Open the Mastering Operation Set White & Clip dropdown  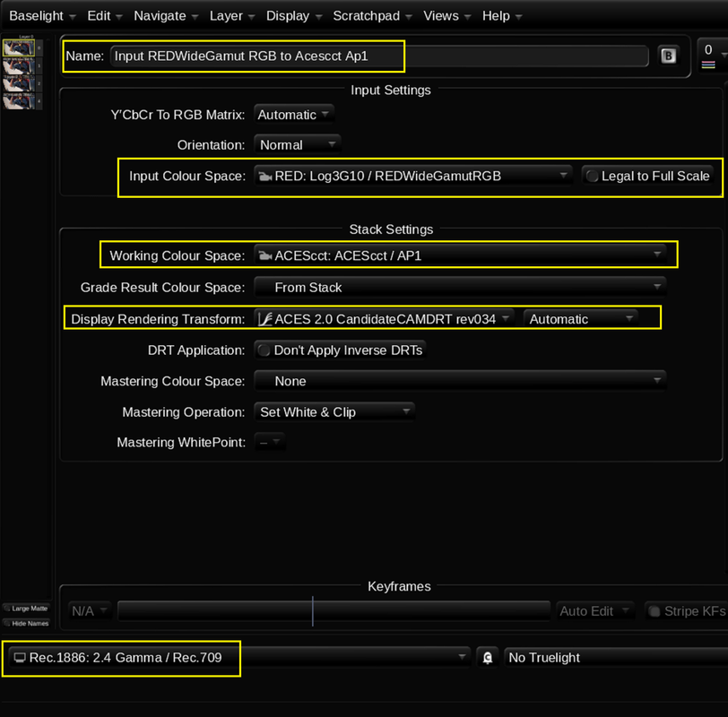334,412
